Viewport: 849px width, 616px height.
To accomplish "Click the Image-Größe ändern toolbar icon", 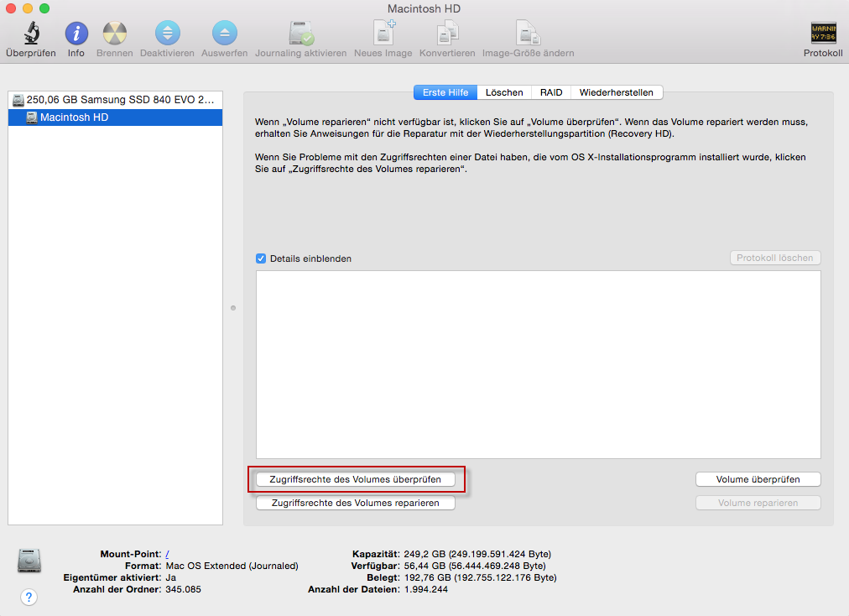I will (x=528, y=34).
